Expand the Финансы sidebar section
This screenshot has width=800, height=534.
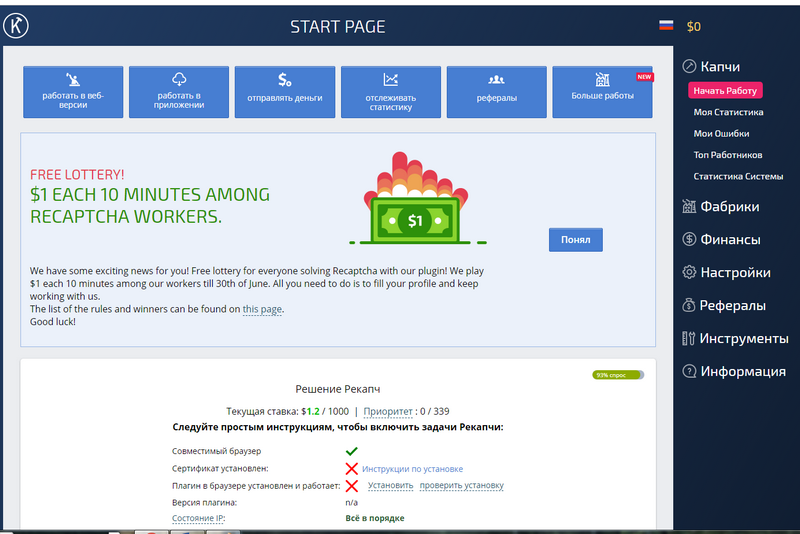point(730,240)
